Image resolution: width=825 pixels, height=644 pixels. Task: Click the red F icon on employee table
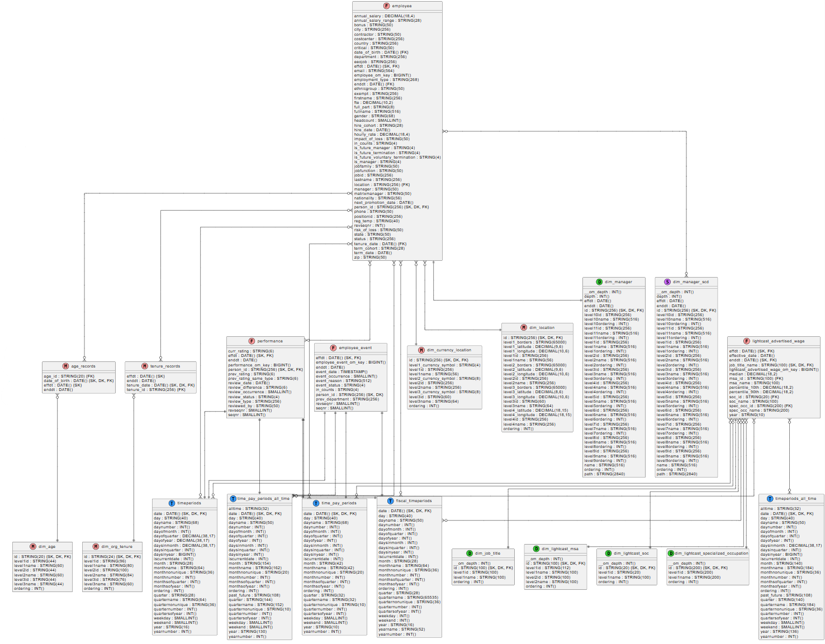386,6
